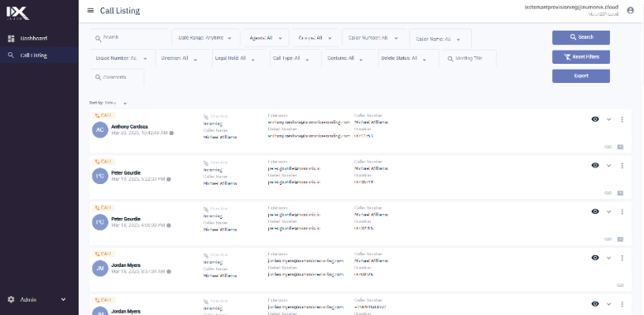Click the Meeting Title search field
The height and width of the screenshot is (315, 644).
click(469, 58)
